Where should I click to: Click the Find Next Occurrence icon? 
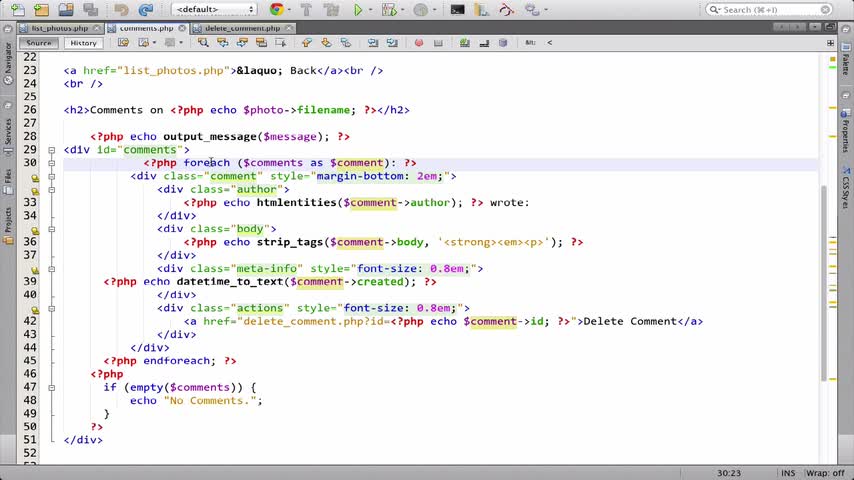pos(242,42)
